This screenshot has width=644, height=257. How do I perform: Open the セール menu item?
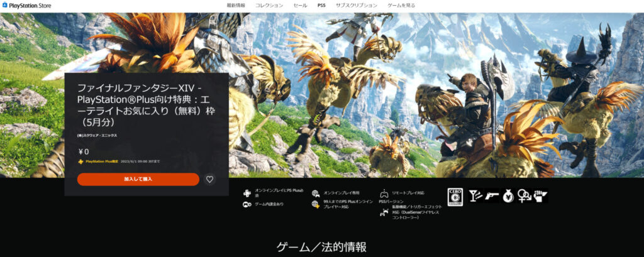(x=300, y=5)
